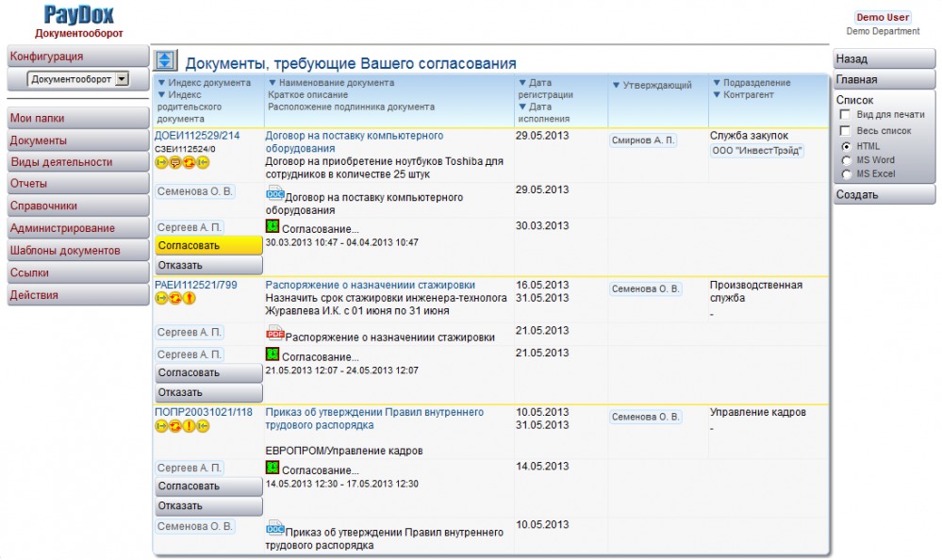Viewport: 942px width, 560px height.
Task: Click comment bubble icon under ДОЕИ112529/214
Action: pyautogui.click(x=174, y=163)
